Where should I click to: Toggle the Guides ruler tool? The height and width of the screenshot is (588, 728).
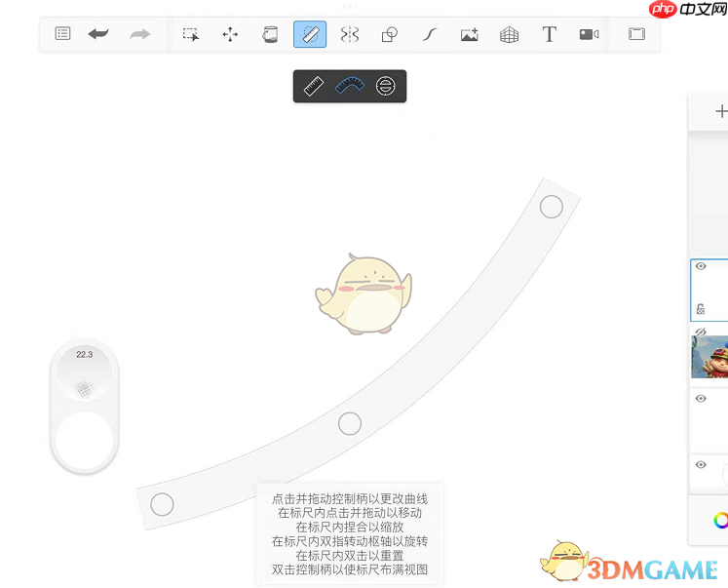[x=310, y=34]
